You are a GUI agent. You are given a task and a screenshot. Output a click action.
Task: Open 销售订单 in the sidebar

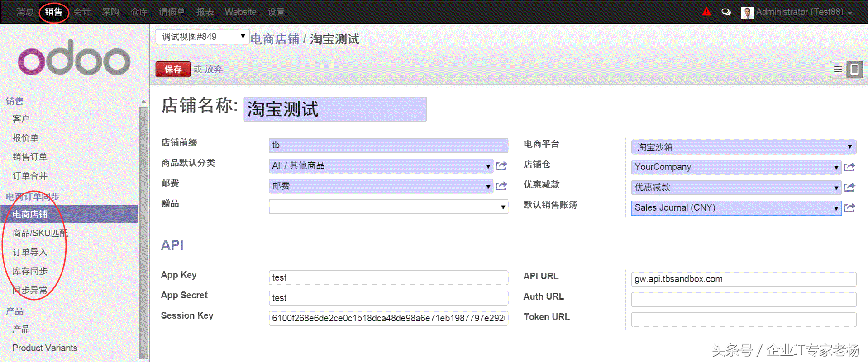30,157
